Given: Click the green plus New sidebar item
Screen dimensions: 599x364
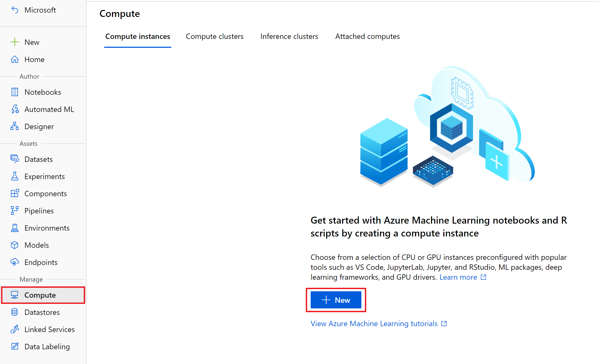Looking at the screenshot, I should (15, 42).
